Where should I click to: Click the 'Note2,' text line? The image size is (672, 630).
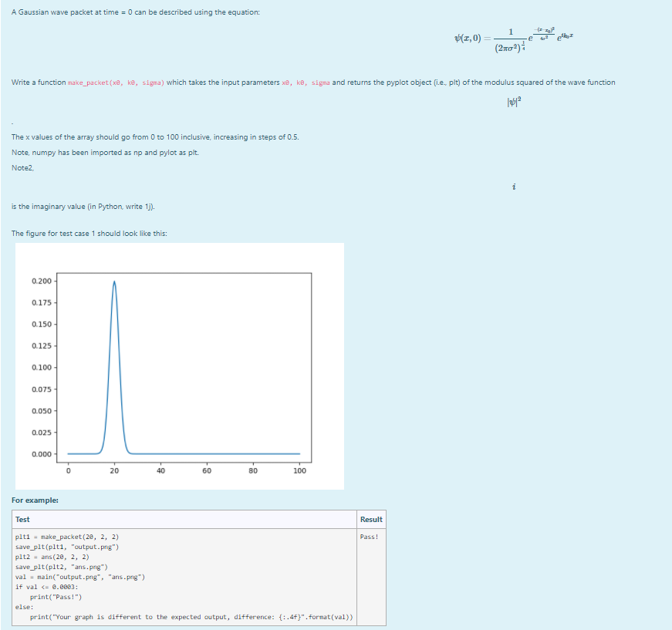(x=22, y=168)
